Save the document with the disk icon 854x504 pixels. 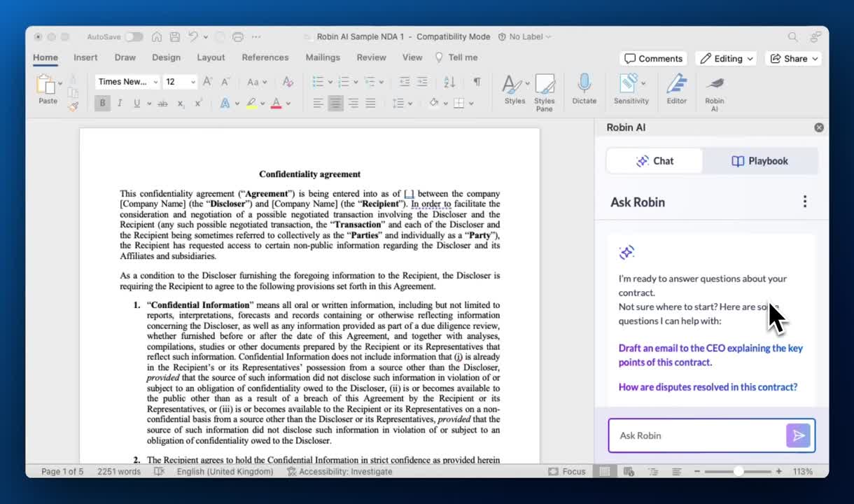click(174, 36)
